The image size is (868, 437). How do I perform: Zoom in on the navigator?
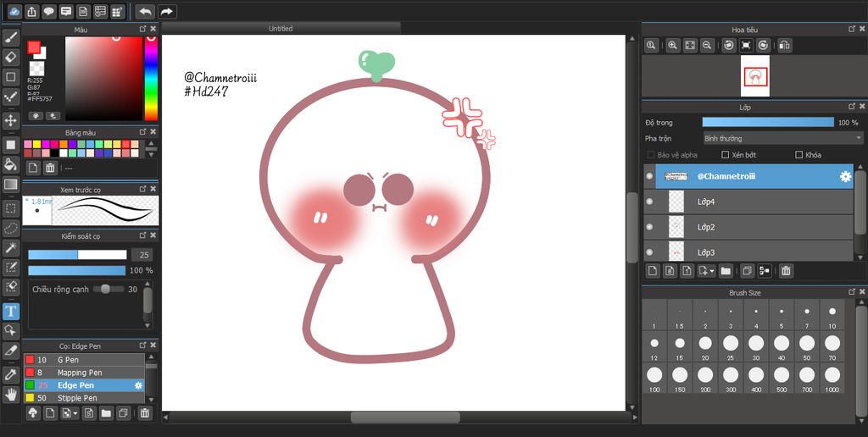pyautogui.click(x=672, y=46)
